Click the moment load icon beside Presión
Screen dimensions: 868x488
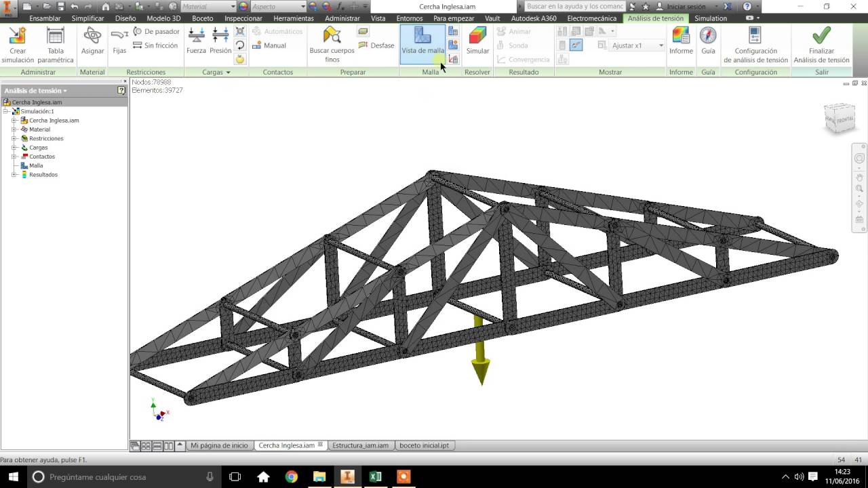pos(240,45)
